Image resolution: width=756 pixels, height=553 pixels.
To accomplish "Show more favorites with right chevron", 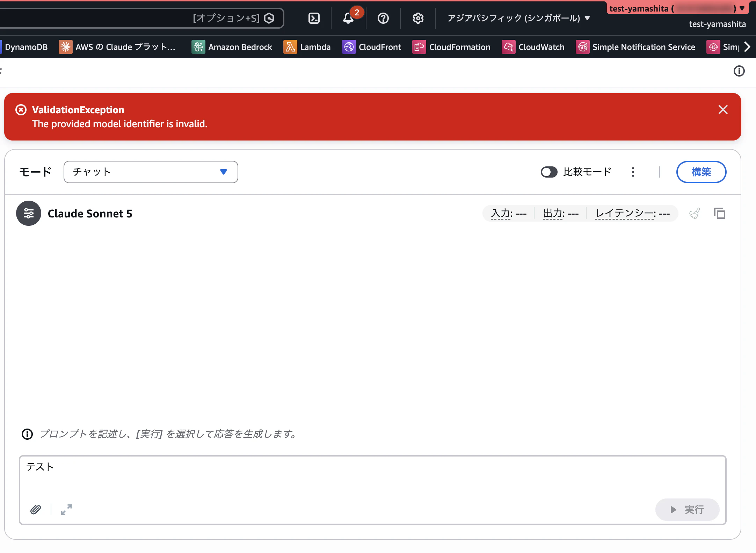I will tap(747, 47).
